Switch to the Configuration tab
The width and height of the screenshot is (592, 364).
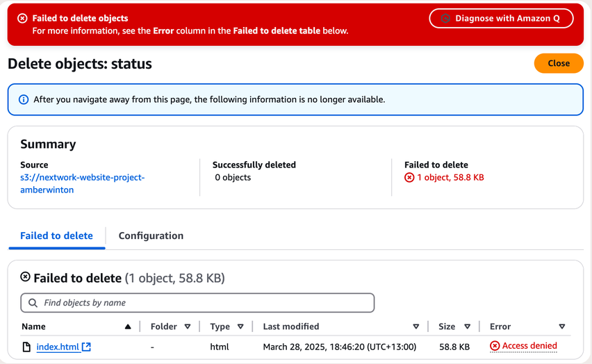pos(151,235)
